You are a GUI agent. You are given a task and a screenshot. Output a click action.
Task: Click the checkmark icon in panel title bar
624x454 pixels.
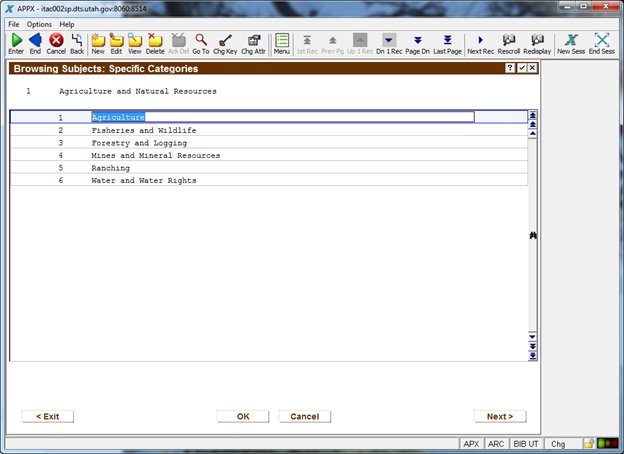522,68
